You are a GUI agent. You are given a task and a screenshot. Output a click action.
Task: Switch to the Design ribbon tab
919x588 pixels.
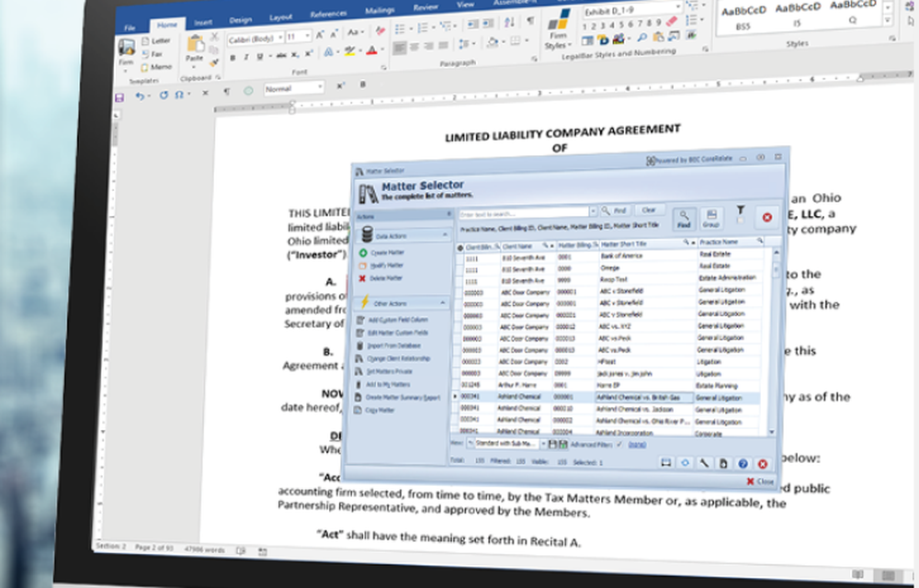tap(240, 20)
